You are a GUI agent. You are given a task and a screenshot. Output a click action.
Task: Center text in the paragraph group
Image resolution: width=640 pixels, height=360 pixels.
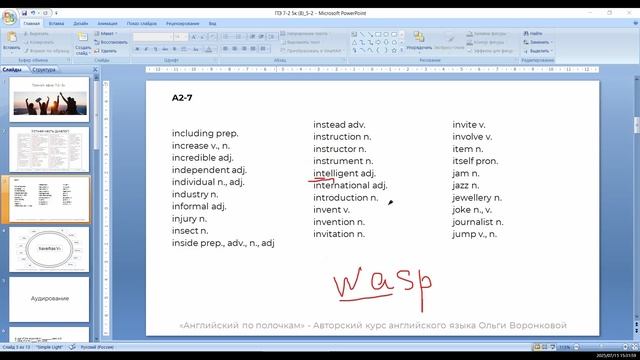pos(235,49)
